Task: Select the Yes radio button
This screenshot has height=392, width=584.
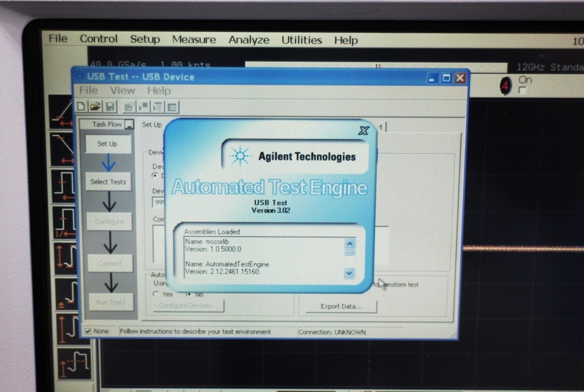Action: tap(156, 294)
